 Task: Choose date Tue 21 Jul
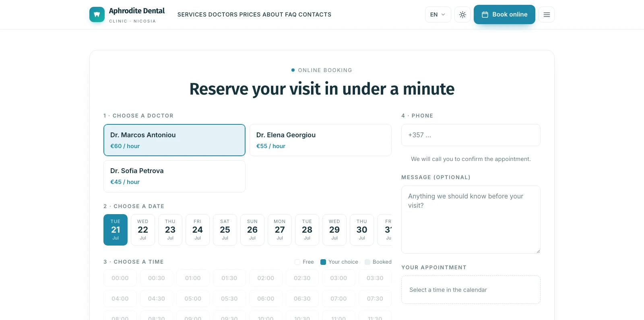[116, 230]
